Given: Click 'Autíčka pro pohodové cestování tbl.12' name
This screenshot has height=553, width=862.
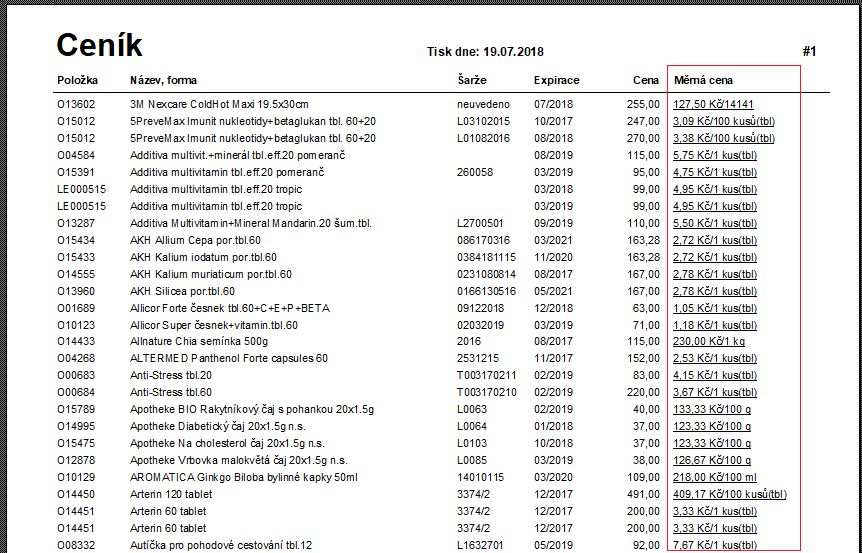Looking at the screenshot, I should tap(220, 545).
